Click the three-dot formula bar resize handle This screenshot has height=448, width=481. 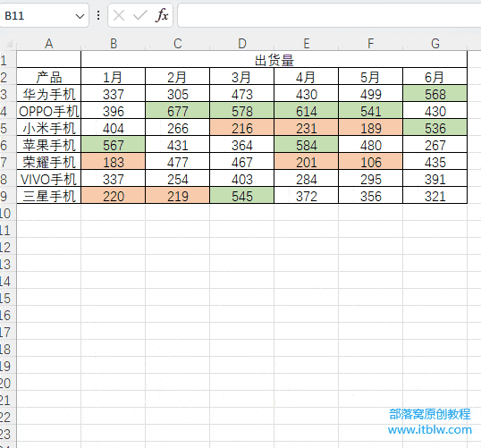tap(98, 15)
